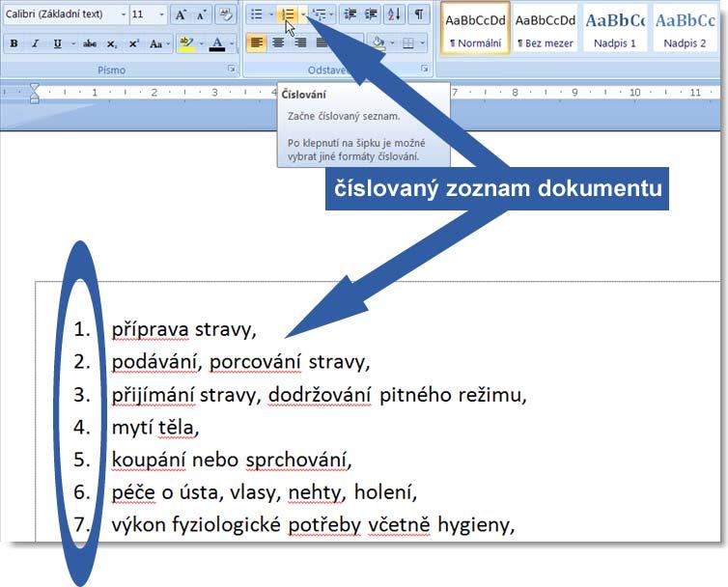The image size is (728, 587).
Task: Apply subscript formatting
Action: [112, 43]
